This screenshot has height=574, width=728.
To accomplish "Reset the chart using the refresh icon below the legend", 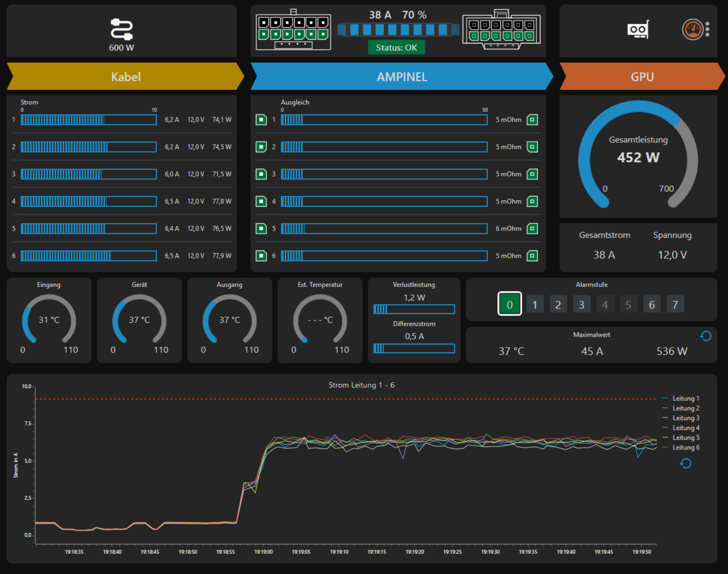I will pos(686,463).
